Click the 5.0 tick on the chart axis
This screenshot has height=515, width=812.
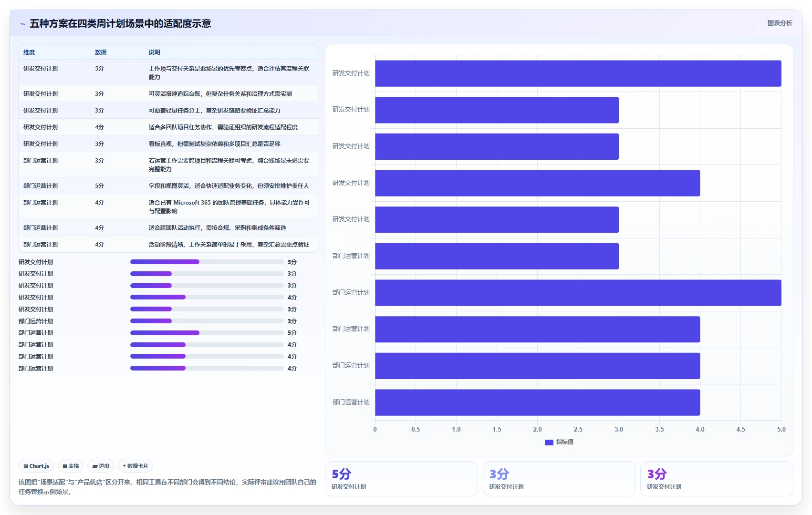pyautogui.click(x=781, y=429)
